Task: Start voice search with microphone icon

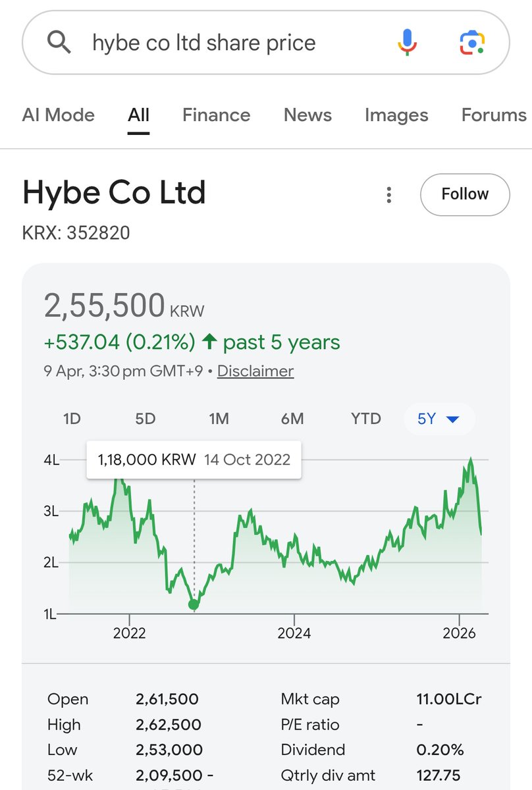Action: [x=407, y=43]
